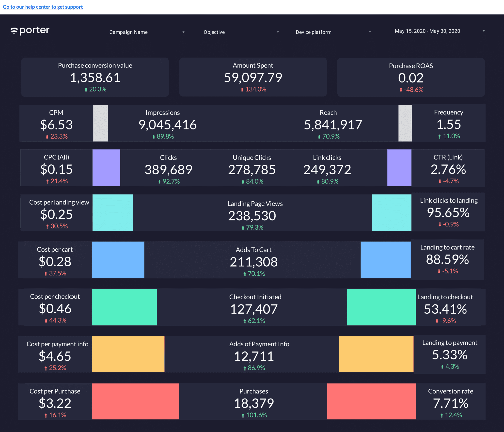This screenshot has width=504, height=432.
Task: Click the red down arrow under Purchase ROAS
Action: pos(401,90)
